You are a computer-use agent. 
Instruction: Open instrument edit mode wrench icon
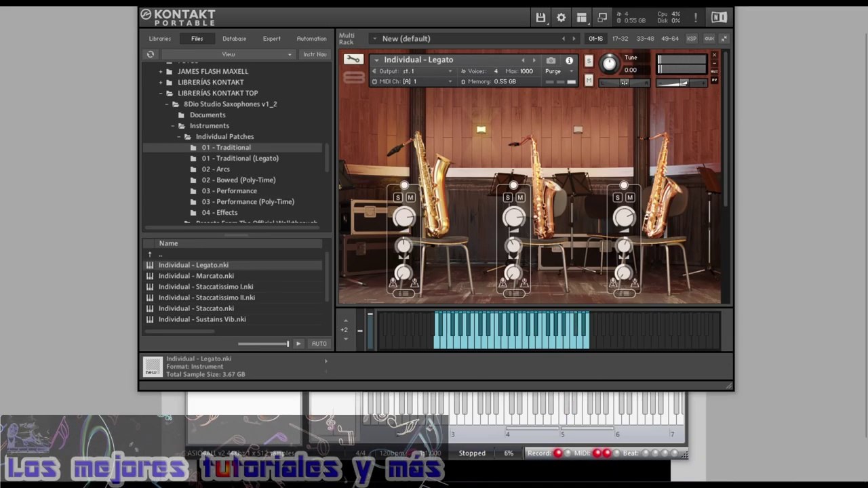(353, 60)
